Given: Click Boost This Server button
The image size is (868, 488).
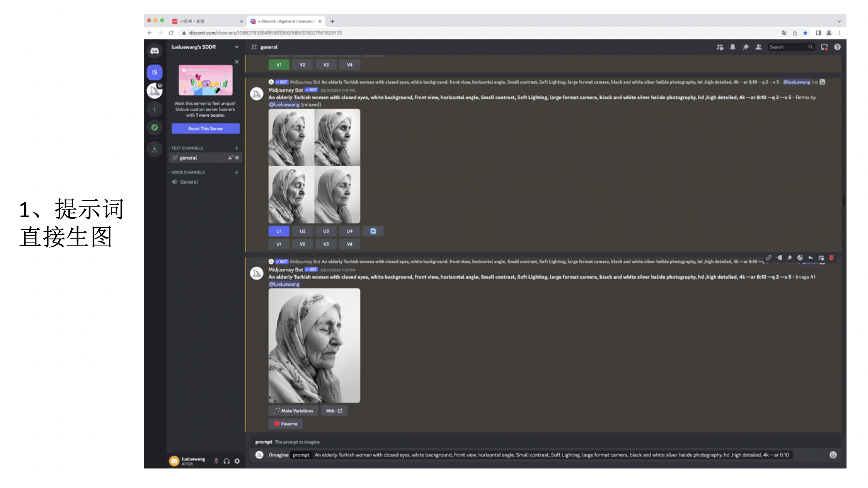Looking at the screenshot, I should [205, 128].
